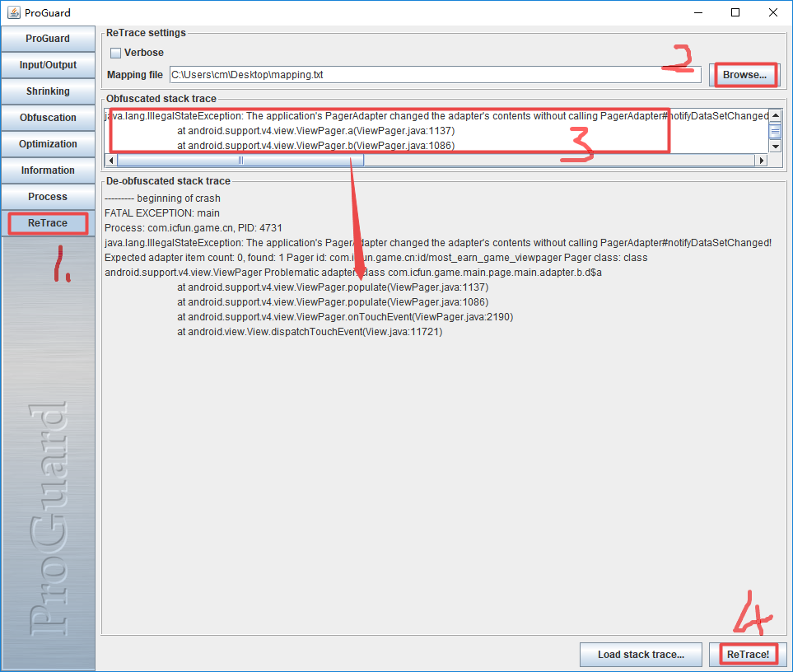Switch to the Process tab
Viewport: 793px width, 672px height.
tap(48, 197)
